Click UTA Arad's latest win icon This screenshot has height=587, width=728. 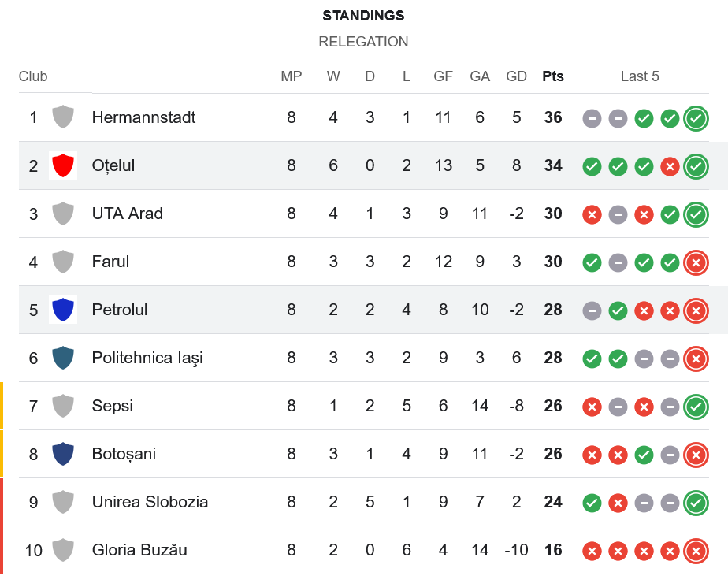tap(696, 214)
